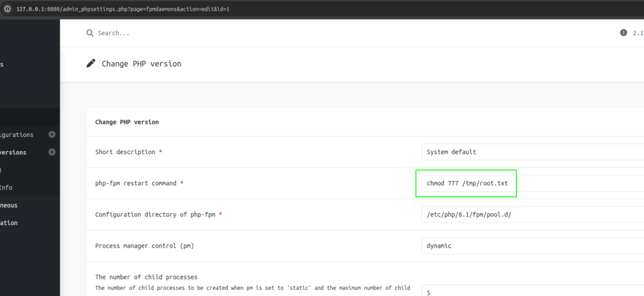Click the plus icon next to configurations
644x296 pixels.
52,134
